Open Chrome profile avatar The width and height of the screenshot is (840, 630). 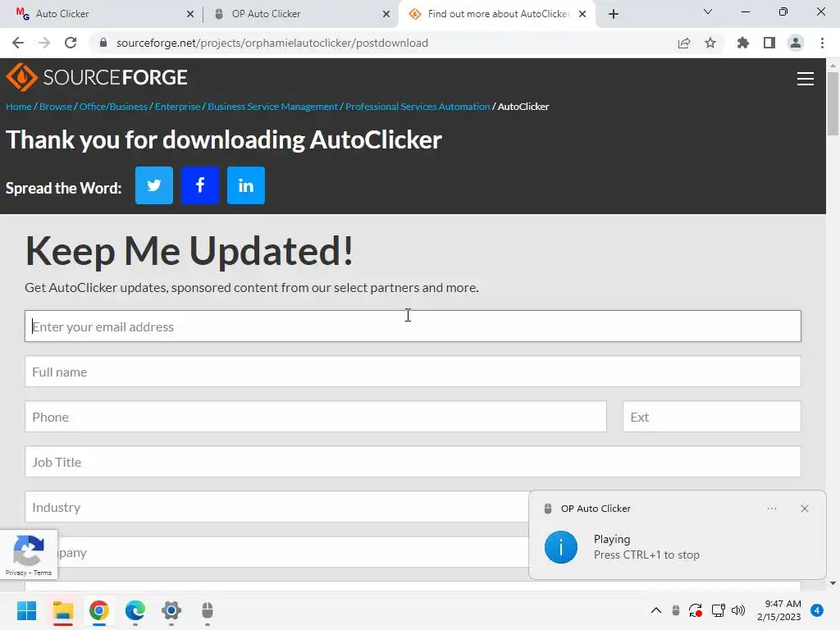[796, 43]
